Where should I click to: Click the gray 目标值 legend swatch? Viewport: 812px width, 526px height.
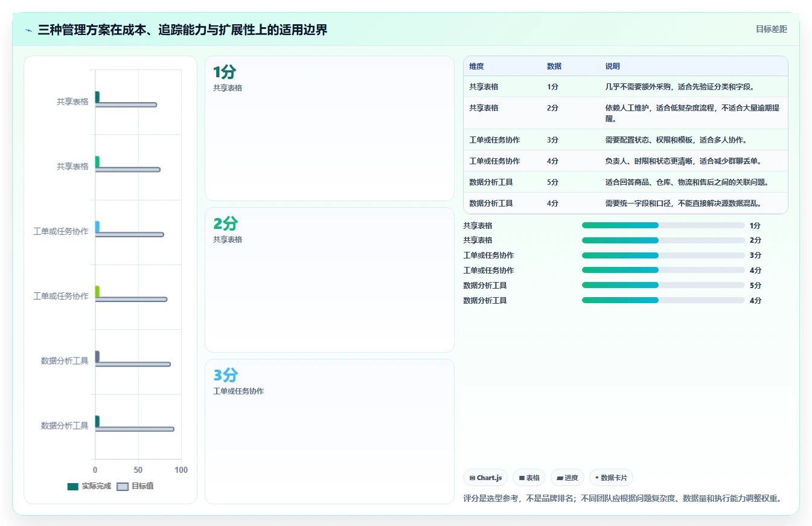click(x=123, y=486)
